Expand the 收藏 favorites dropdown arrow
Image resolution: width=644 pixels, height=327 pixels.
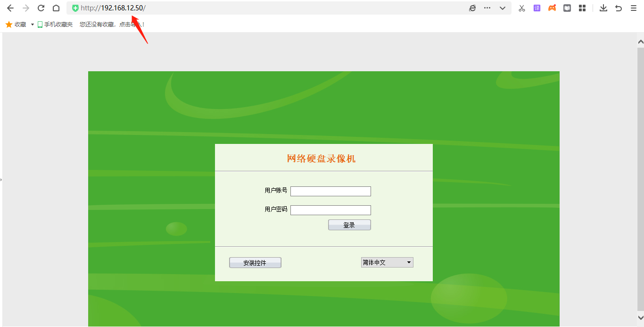[33, 25]
